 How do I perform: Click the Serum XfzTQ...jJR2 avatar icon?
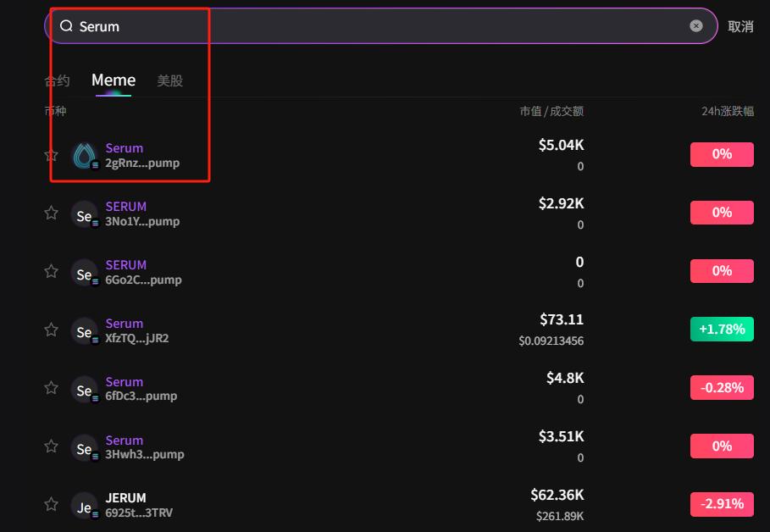coord(85,331)
